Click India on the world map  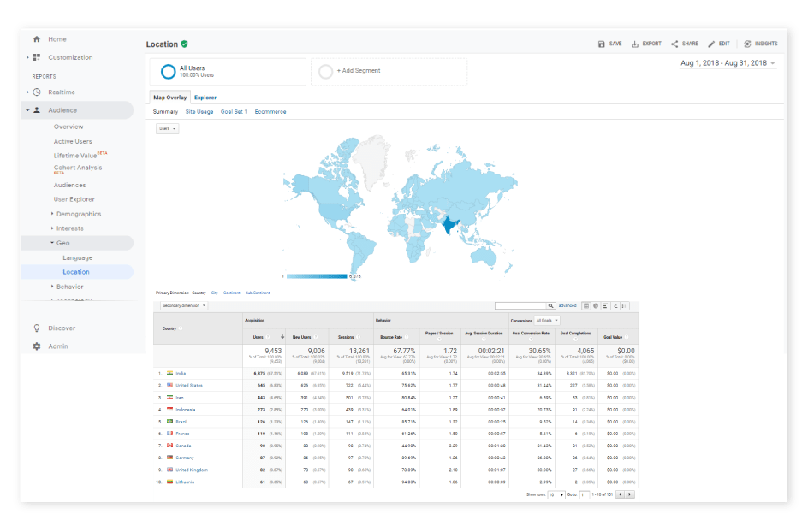[450, 224]
